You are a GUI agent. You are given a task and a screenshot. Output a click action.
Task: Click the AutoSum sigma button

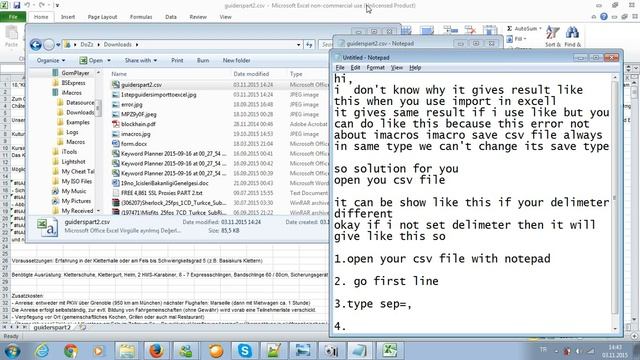[x=509, y=29]
